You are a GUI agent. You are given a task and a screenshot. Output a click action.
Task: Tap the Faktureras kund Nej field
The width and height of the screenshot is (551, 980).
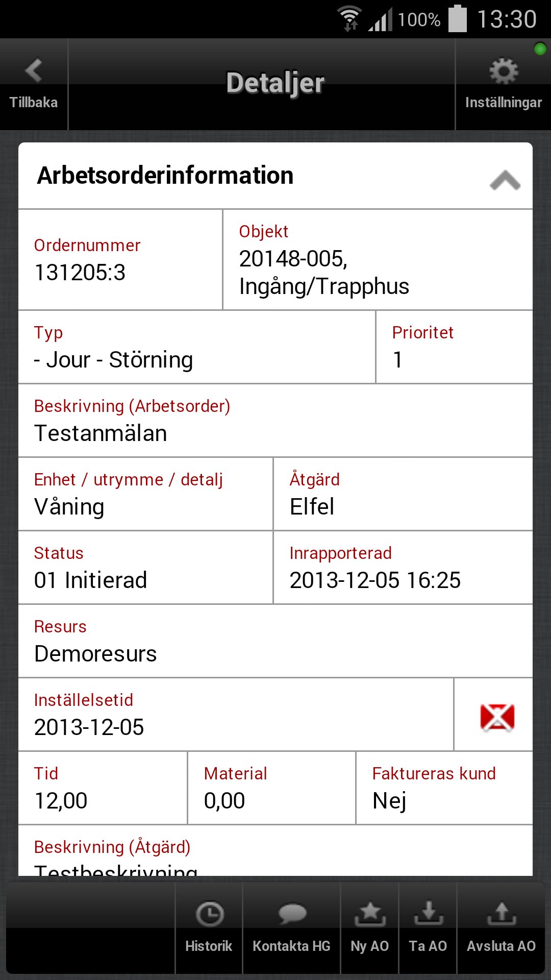pyautogui.click(x=390, y=800)
